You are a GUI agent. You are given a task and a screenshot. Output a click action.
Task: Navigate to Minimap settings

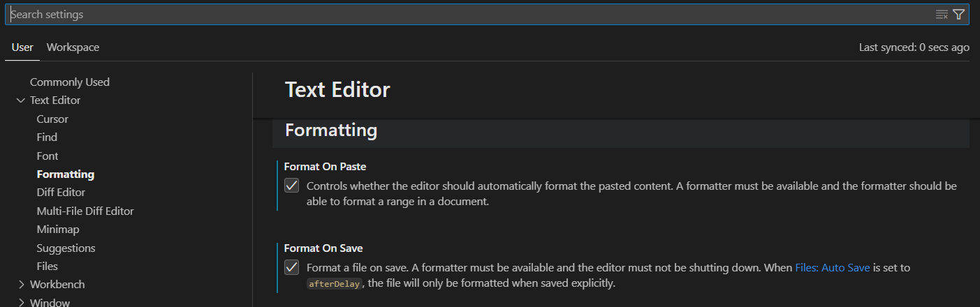tap(58, 230)
